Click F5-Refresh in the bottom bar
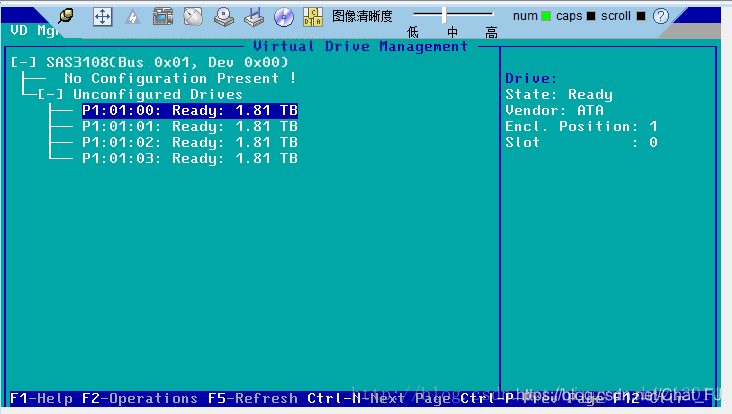Image resolution: width=732 pixels, height=414 pixels. coord(253,398)
